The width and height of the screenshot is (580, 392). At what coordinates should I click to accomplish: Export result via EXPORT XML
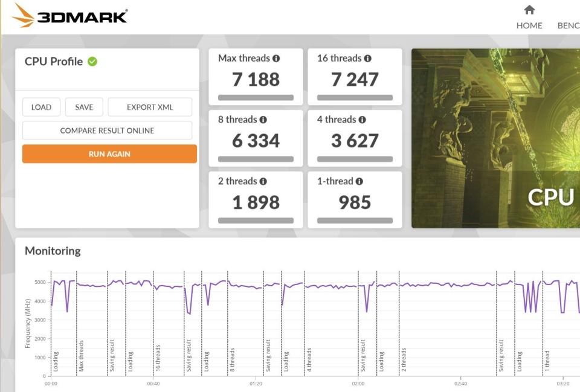150,108
